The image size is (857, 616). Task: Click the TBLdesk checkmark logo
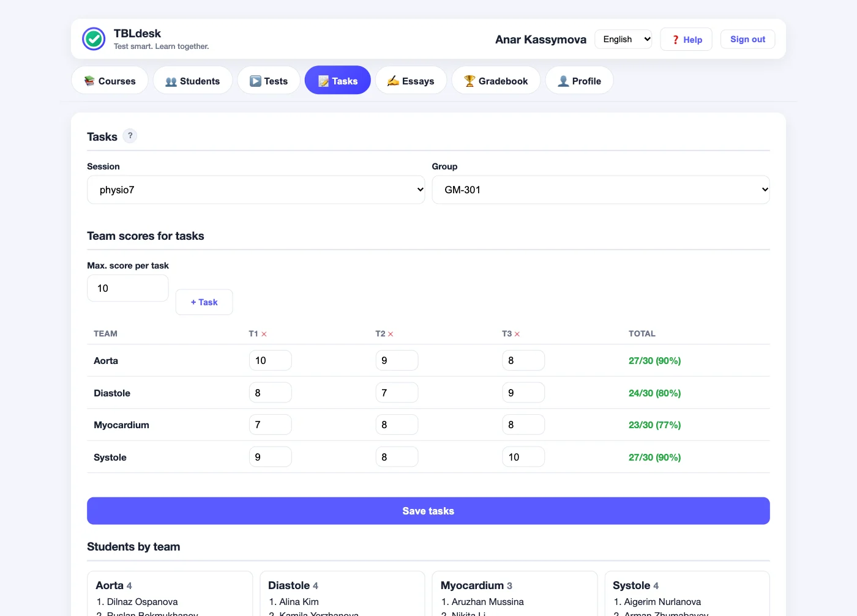click(94, 39)
